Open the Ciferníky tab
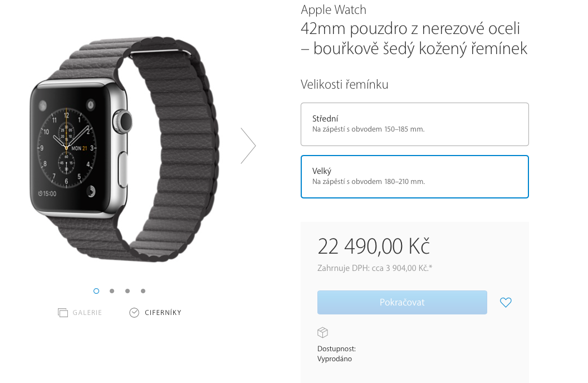Viewport: 588px width, 383px height. (x=155, y=312)
